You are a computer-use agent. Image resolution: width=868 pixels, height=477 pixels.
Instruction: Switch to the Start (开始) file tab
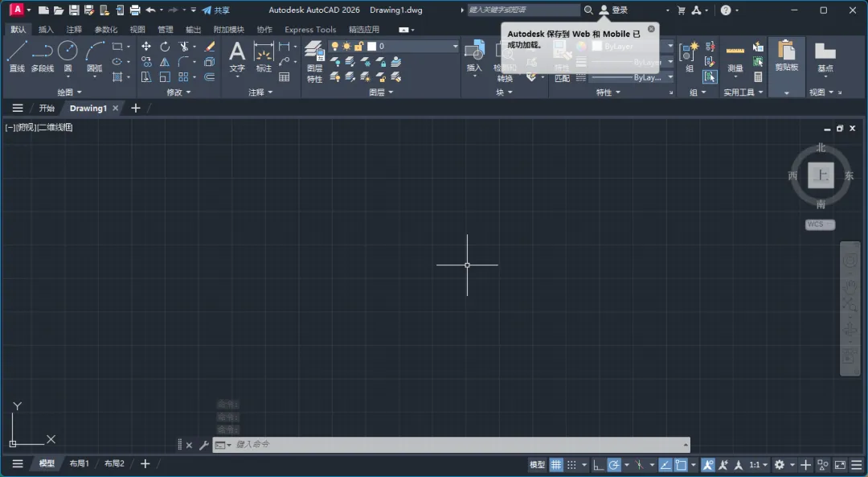(x=47, y=108)
